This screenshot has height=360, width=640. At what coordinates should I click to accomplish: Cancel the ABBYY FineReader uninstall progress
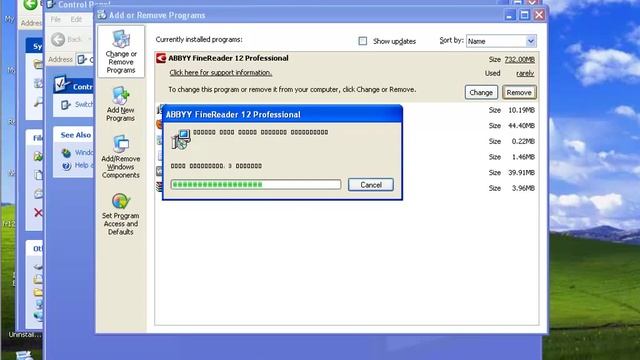coord(371,185)
